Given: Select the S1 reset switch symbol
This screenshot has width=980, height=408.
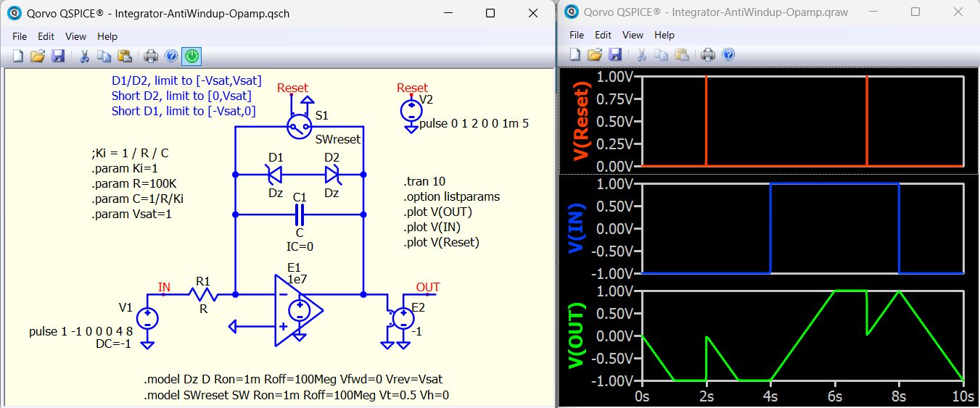Looking at the screenshot, I should pyautogui.click(x=299, y=125).
